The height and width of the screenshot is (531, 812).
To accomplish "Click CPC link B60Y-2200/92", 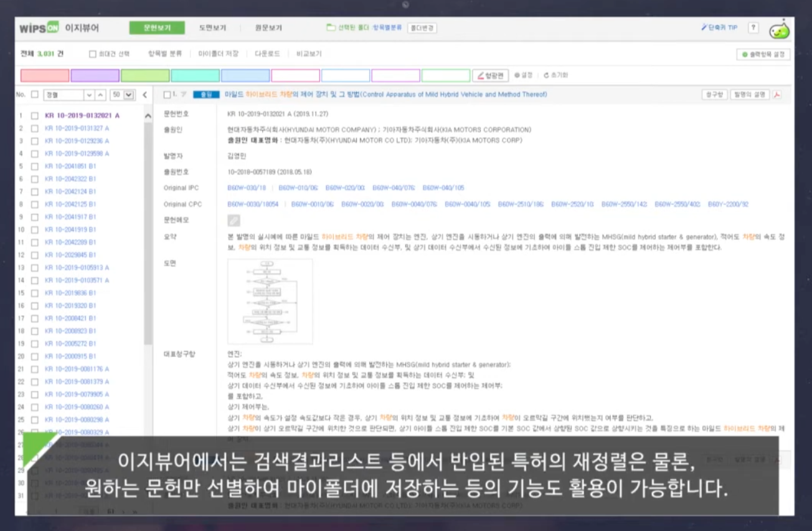I will [x=728, y=204].
